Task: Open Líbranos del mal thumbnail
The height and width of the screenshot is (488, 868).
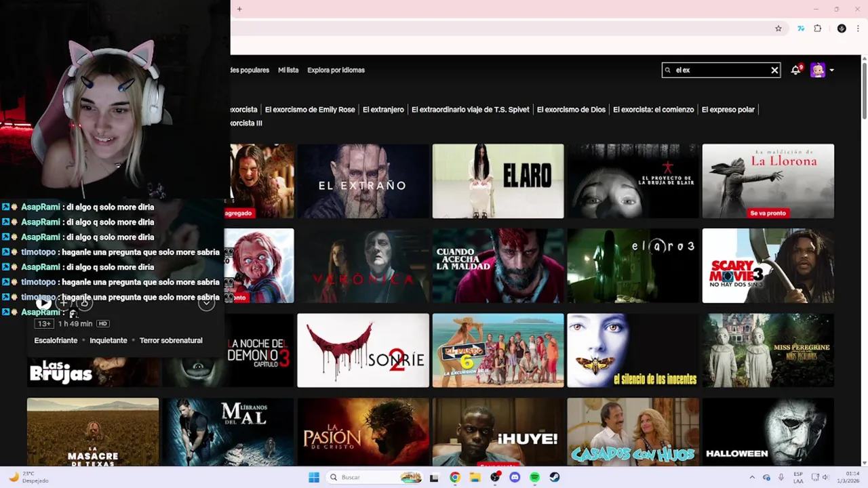Action: [x=228, y=432]
